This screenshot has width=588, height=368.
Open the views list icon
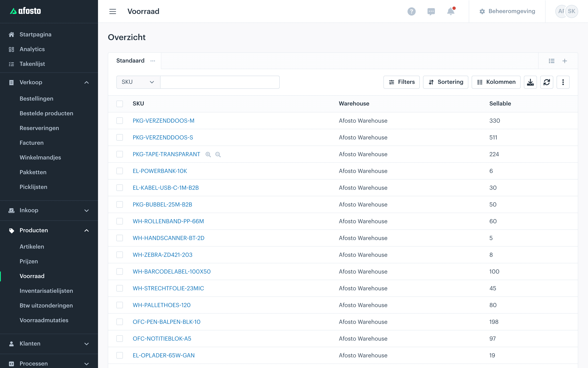coord(552,61)
